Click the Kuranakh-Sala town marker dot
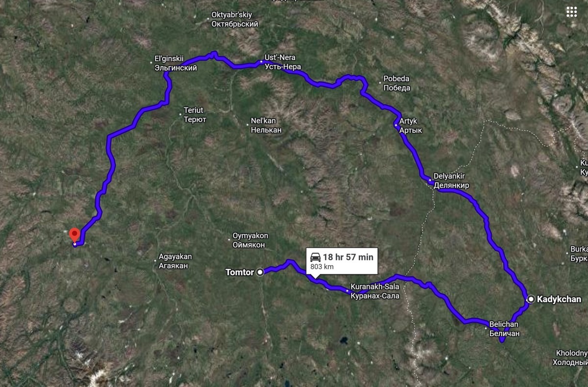The image size is (588, 387). pyautogui.click(x=347, y=291)
